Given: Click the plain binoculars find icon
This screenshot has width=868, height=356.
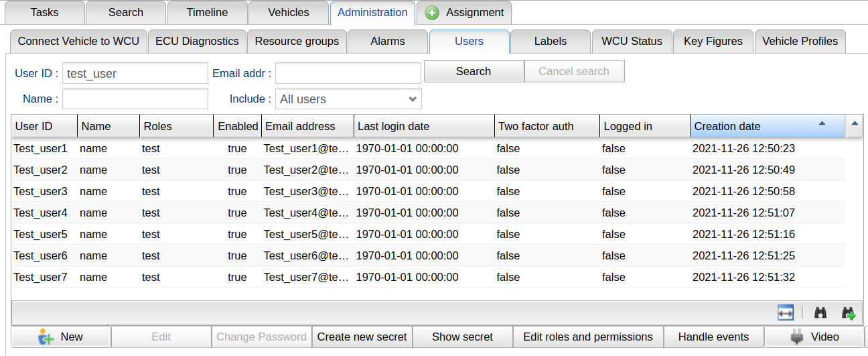Looking at the screenshot, I should (820, 312).
